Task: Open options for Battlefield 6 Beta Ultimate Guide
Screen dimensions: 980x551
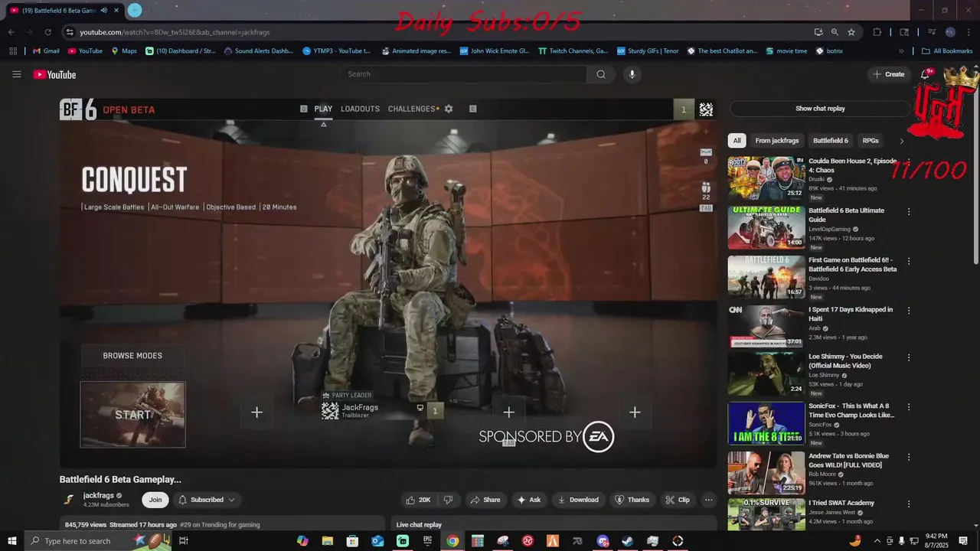Action: (909, 212)
